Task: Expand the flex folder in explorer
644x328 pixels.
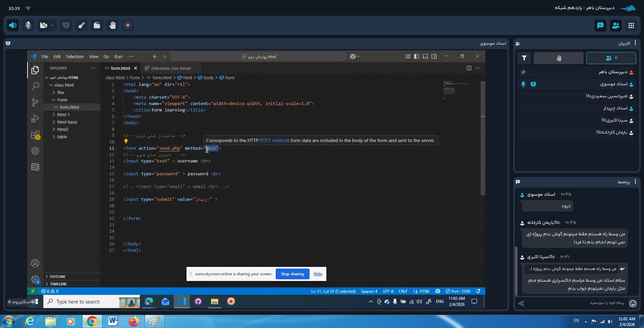Action: click(60, 92)
